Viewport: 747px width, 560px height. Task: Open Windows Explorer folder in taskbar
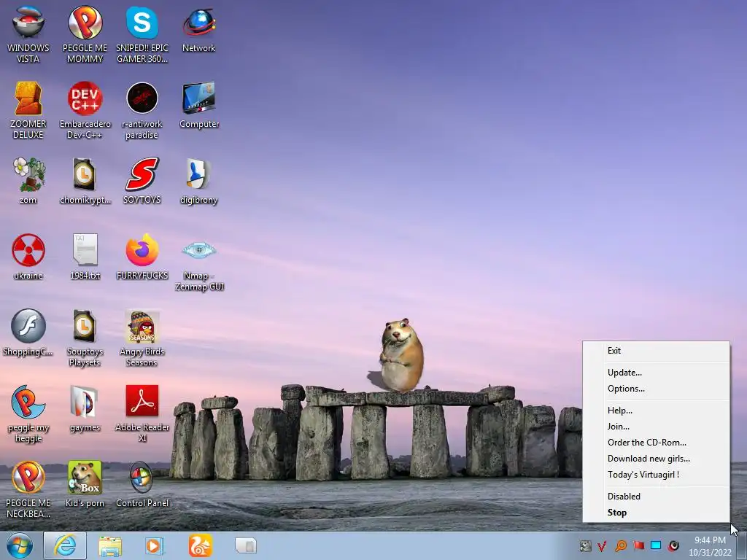pos(110,545)
